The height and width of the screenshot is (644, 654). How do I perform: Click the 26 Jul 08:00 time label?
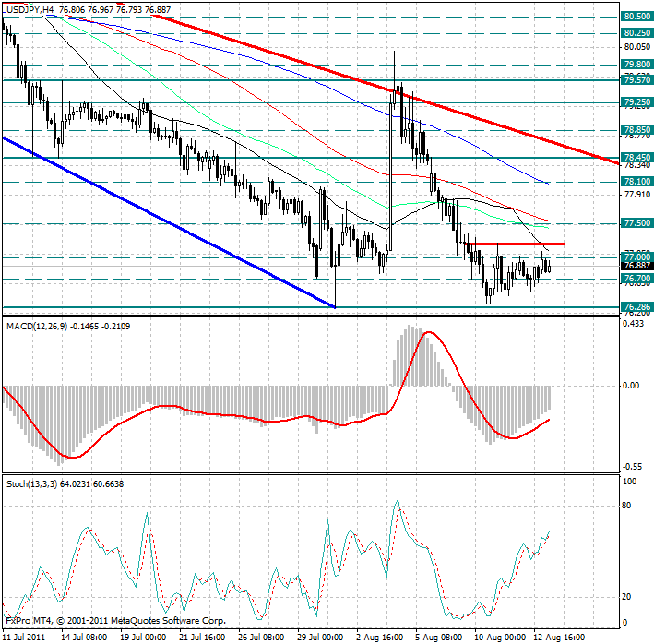coord(261,638)
